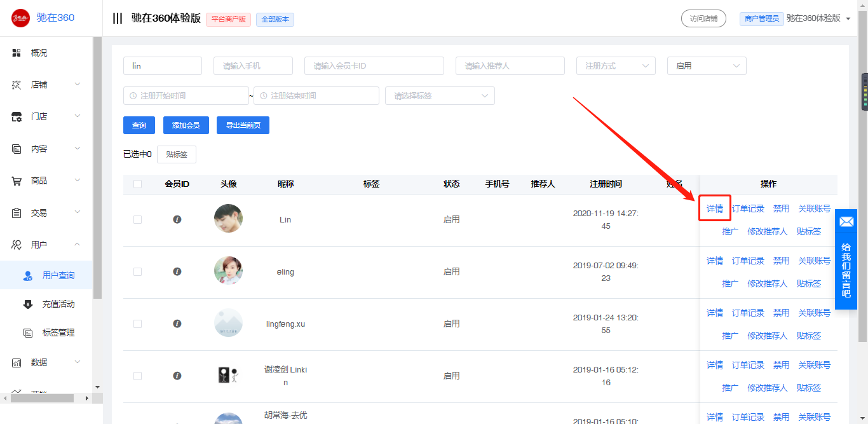Click the 充值活动 icon
This screenshot has height=424, width=868.
(x=28, y=304)
